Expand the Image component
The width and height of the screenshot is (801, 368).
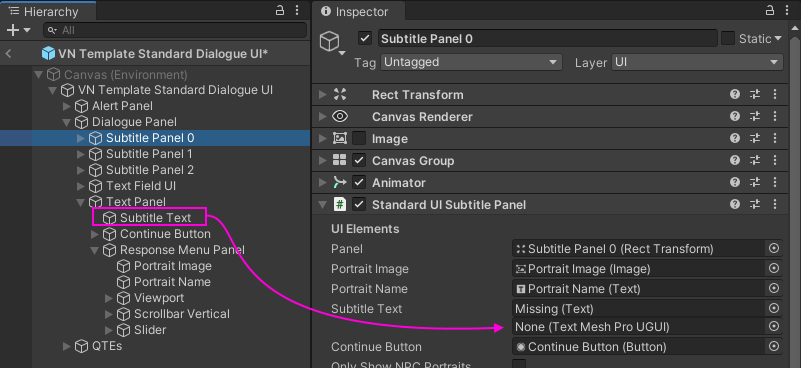pos(322,139)
